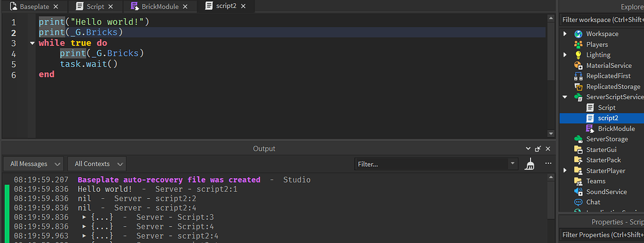The height and width of the screenshot is (243, 644).
Task: Select the script2 tab
Action: tap(225, 7)
